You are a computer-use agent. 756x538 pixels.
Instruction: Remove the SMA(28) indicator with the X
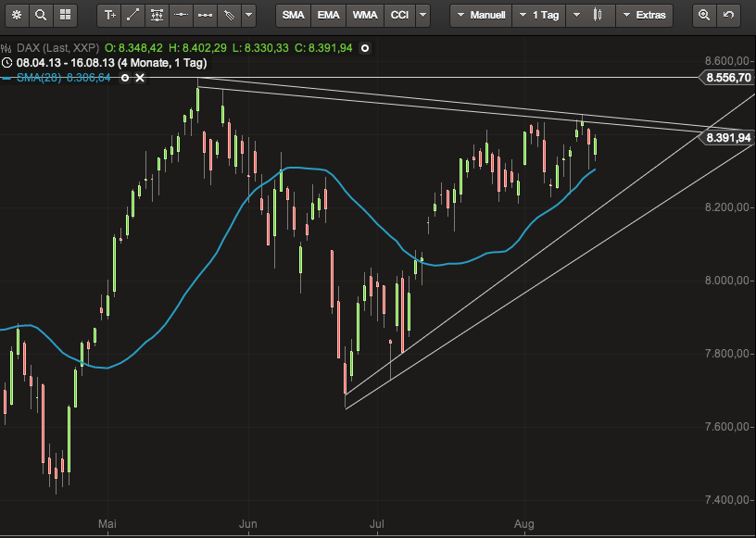tap(139, 78)
